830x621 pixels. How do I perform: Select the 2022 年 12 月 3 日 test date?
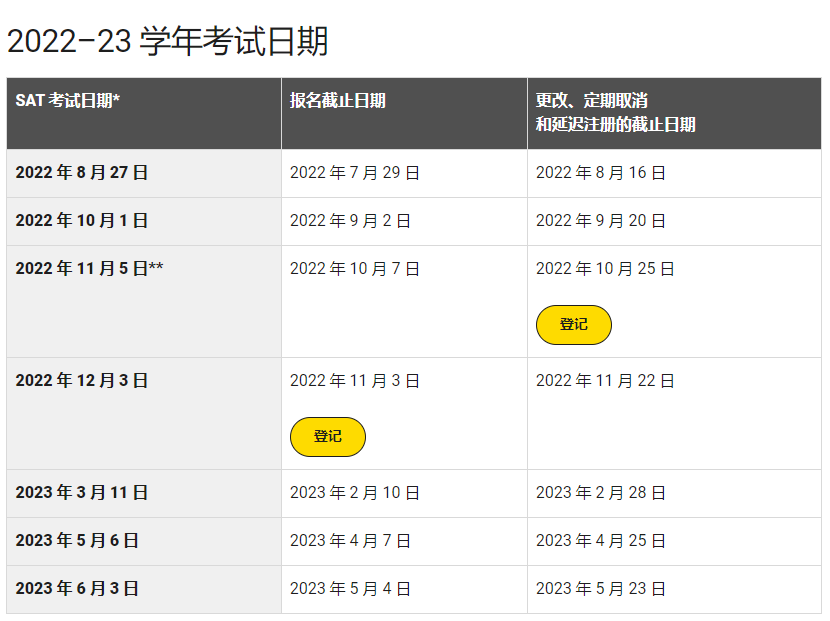coord(82,381)
